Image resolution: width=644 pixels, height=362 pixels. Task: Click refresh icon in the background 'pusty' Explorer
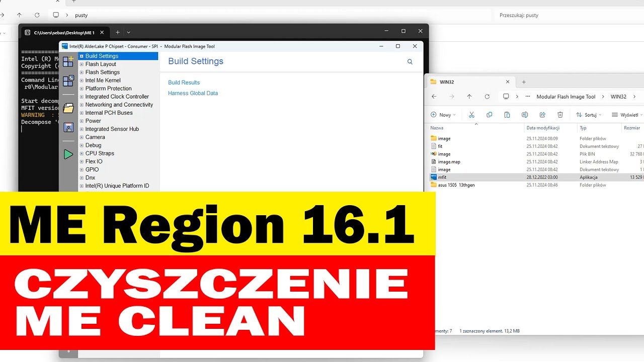[37, 15]
